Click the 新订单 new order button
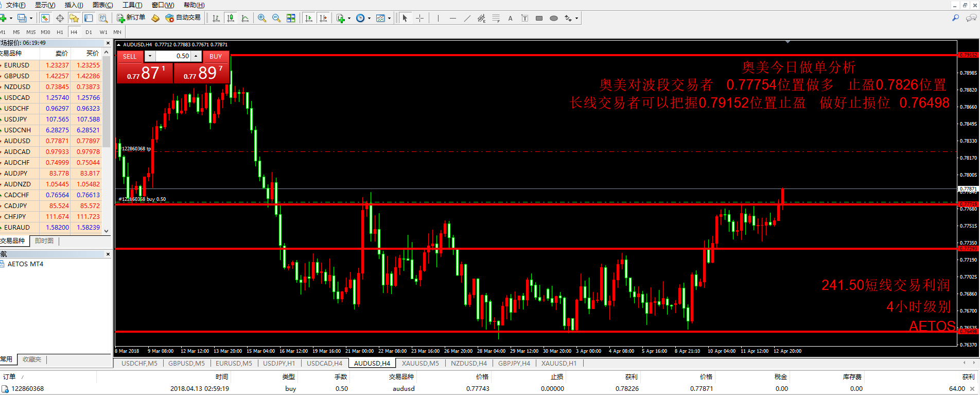 (x=131, y=18)
